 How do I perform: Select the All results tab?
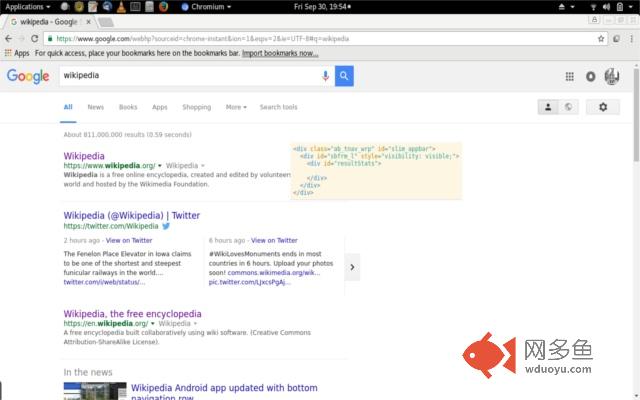click(68, 107)
